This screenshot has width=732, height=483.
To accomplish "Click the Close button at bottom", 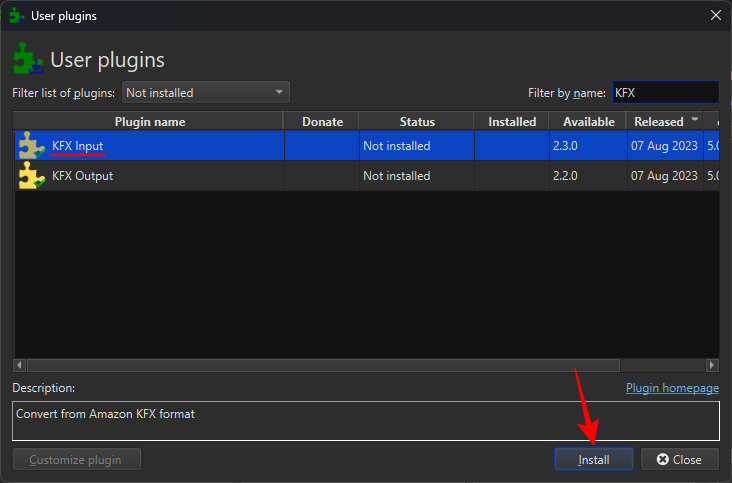I will point(679,460).
